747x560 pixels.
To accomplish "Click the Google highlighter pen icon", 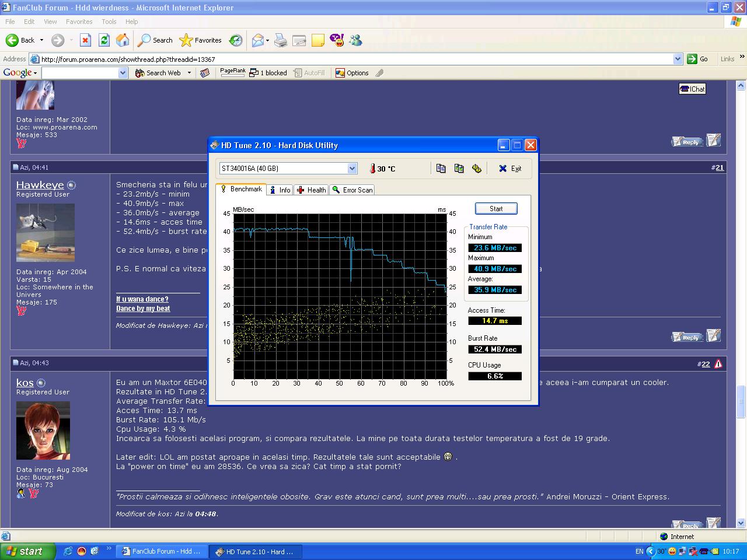I will pos(379,73).
